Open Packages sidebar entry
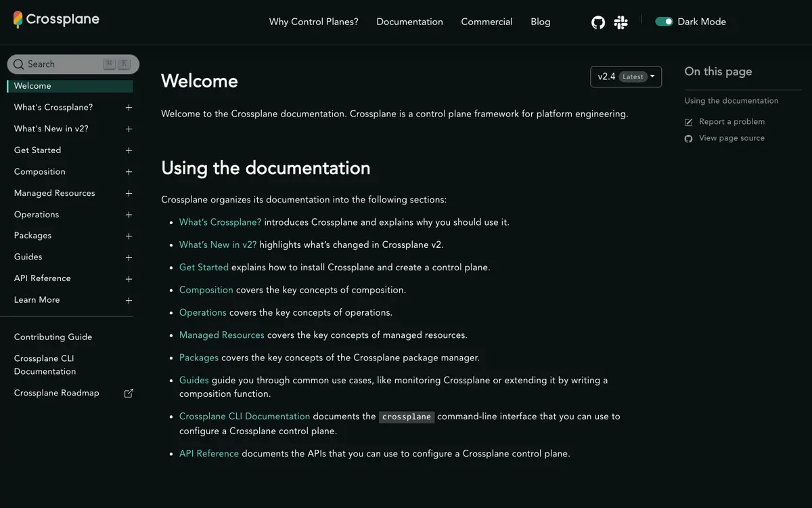 (x=32, y=236)
